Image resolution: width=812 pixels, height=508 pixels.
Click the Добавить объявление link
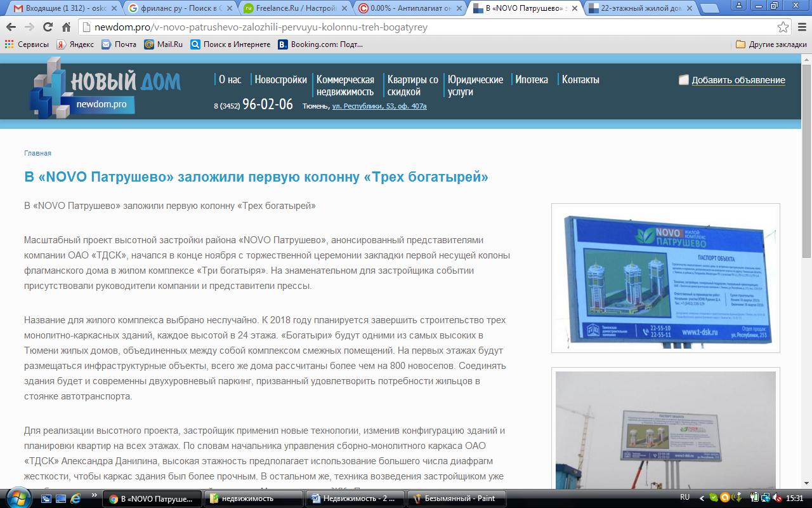738,80
